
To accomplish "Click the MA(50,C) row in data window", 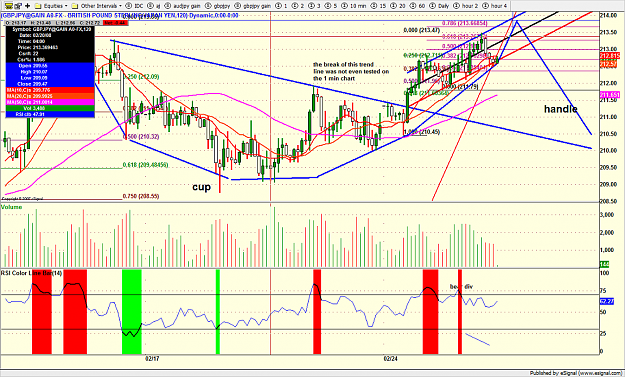I will [50, 102].
